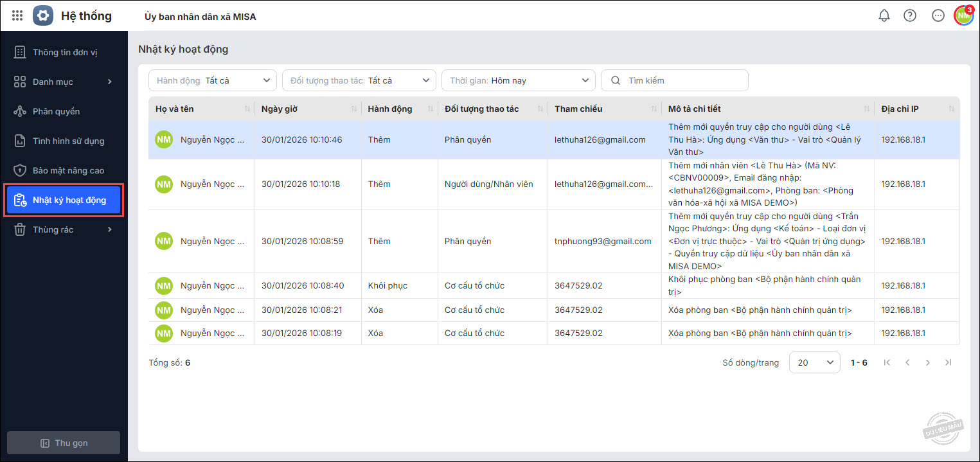Open Bảo mật nâng cao menu item
Viewport: 980px width, 462px height.
click(68, 170)
